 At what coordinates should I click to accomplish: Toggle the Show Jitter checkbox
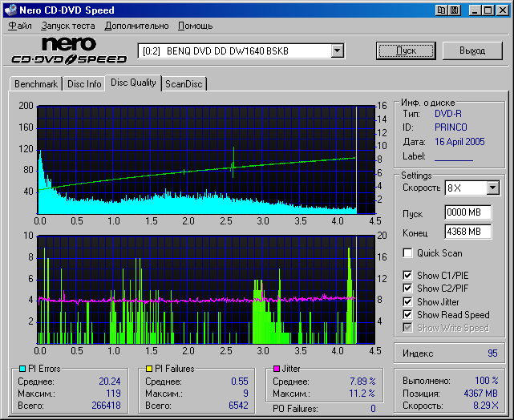pyautogui.click(x=408, y=302)
